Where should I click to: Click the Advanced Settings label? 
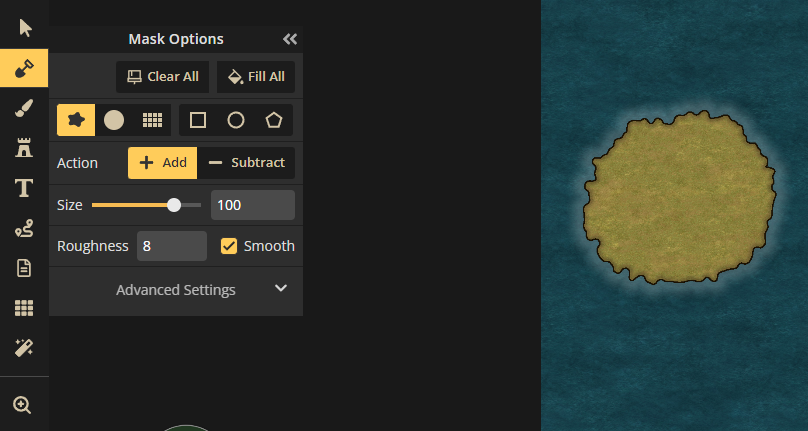point(176,290)
